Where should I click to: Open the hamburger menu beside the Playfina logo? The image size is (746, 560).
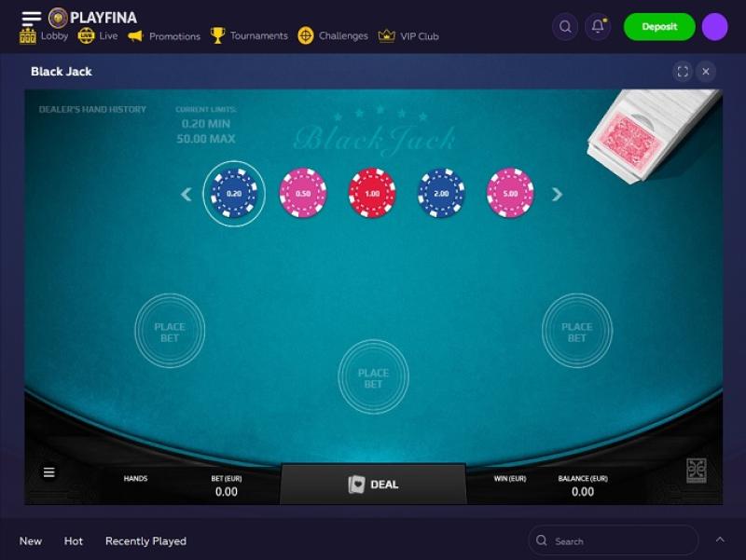(x=32, y=18)
